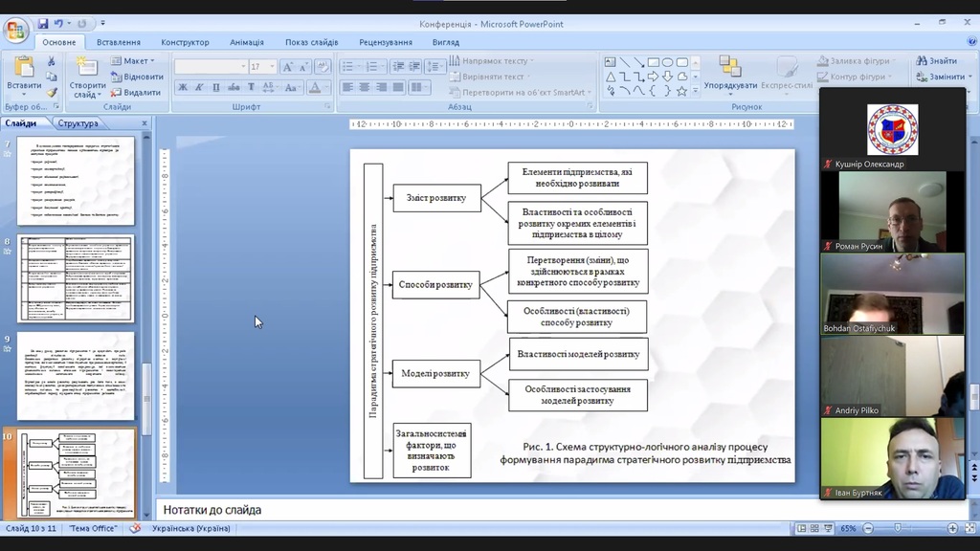Click the Cut scissors icon
Image resolution: width=980 pixels, height=551 pixels.
[x=53, y=62]
